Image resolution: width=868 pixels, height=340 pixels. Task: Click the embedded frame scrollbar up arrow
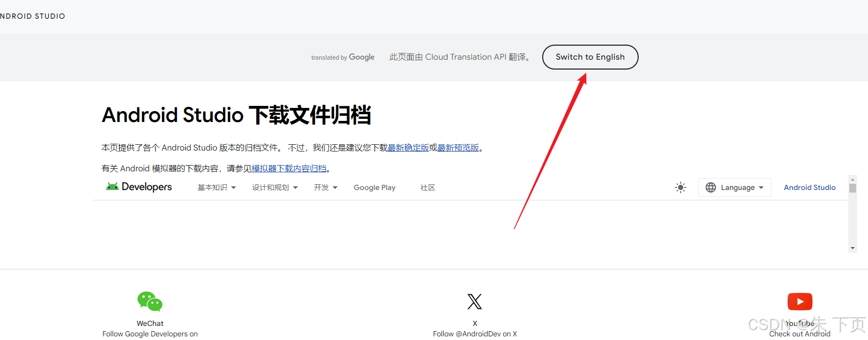click(x=852, y=180)
